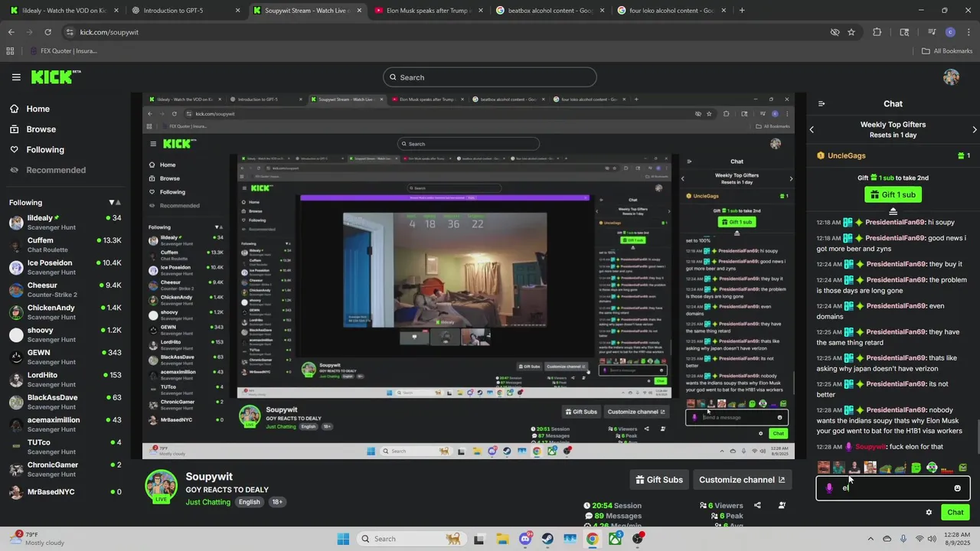Click the green Gift 1 sub button
The width and height of the screenshot is (980, 551).
pos(893,194)
